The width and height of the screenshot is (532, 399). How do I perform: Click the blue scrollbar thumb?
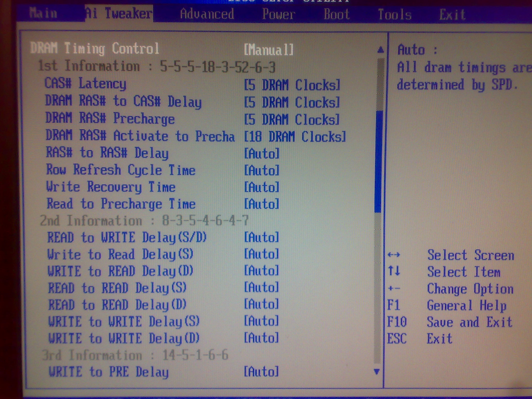[x=379, y=161]
